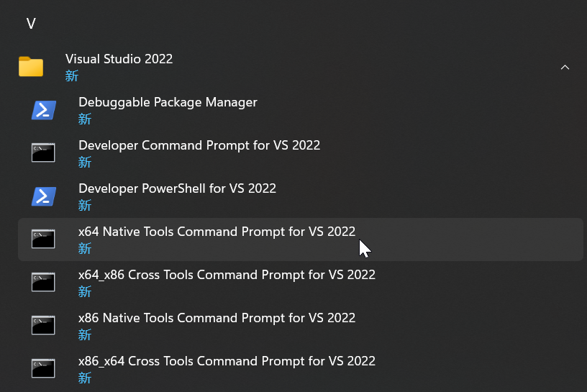Jump to letters via the V header
Screen dimensions: 587x392
[x=31, y=24]
